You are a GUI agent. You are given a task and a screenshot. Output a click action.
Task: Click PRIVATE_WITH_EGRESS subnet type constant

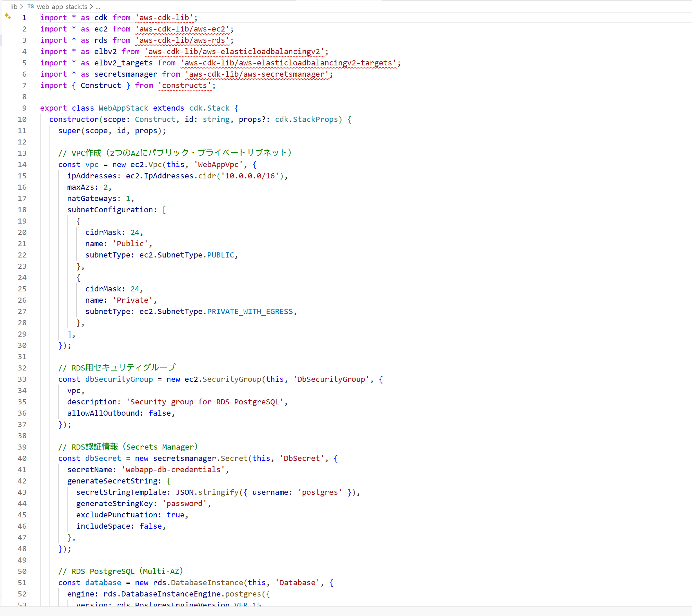(250, 311)
